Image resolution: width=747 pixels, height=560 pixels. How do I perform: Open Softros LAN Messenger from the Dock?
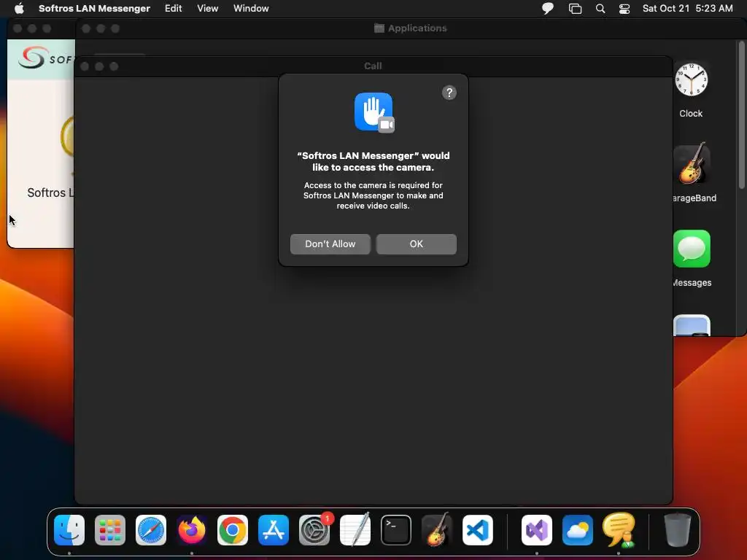[619, 530]
